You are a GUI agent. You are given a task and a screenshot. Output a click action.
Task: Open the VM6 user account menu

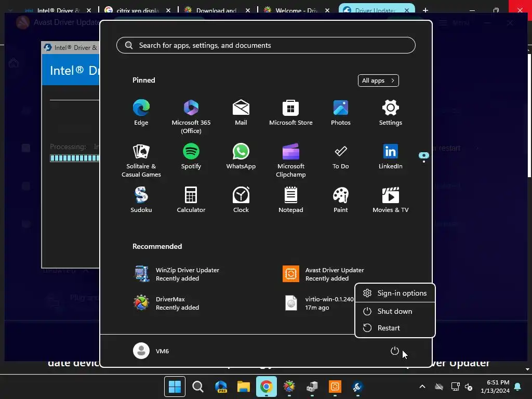151,351
